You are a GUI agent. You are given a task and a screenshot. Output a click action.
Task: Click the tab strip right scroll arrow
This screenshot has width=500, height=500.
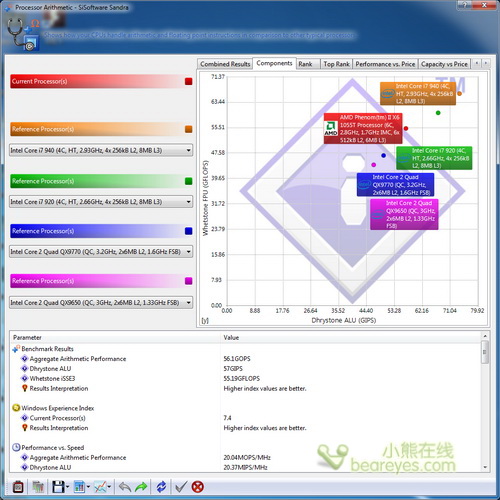tap(486, 63)
